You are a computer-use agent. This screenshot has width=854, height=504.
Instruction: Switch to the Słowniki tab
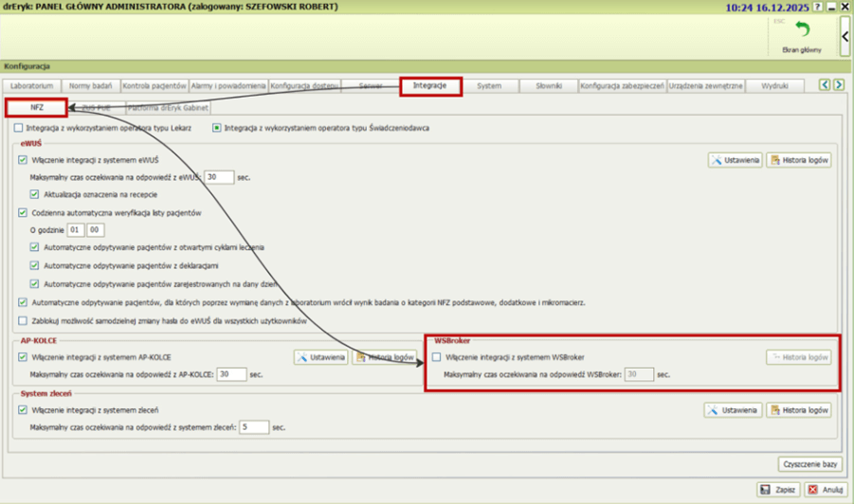coord(547,85)
